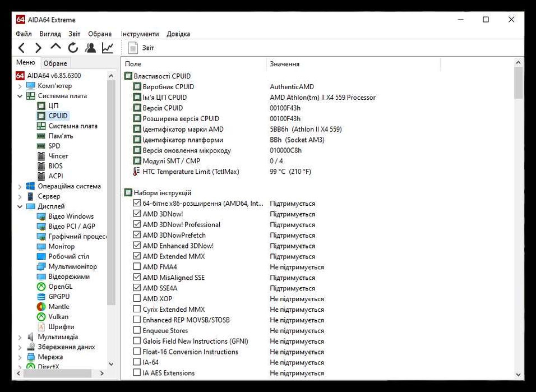Select the HTC Temperature Limit (TctlMax) row

click(x=191, y=172)
